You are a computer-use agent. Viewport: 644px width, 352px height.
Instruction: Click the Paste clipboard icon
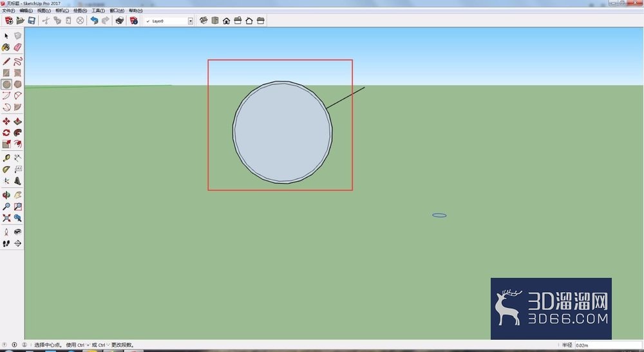pyautogui.click(x=69, y=21)
